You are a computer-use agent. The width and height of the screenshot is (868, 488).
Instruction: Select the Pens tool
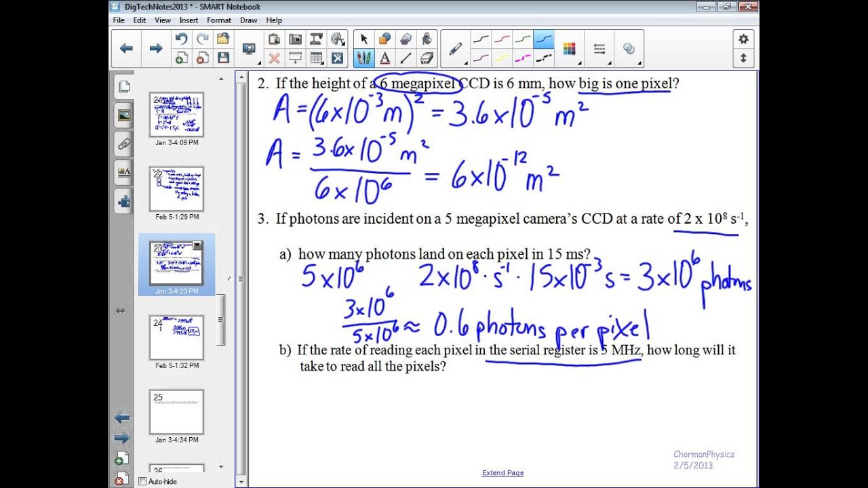coord(363,58)
